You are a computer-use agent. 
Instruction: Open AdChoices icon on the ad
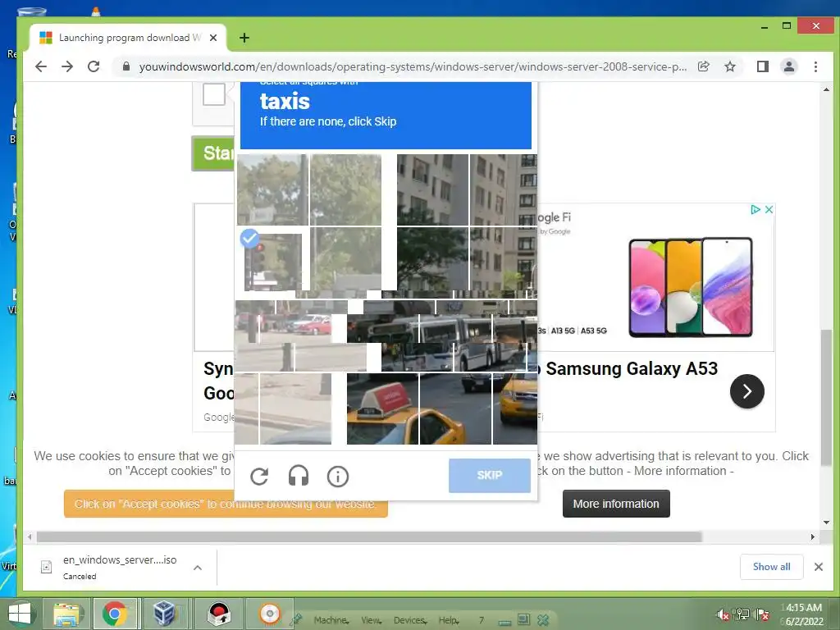[x=756, y=209]
